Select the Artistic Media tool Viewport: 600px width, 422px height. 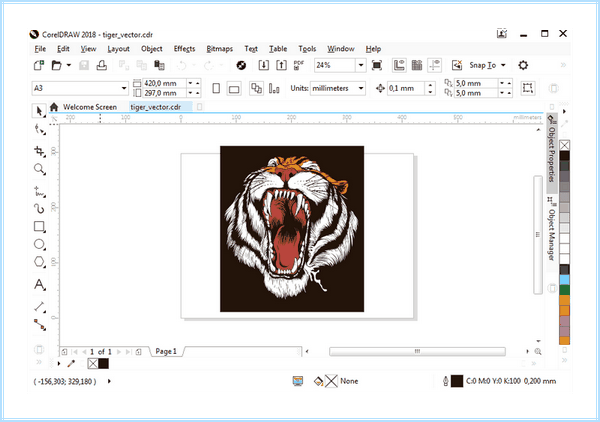pos(39,209)
